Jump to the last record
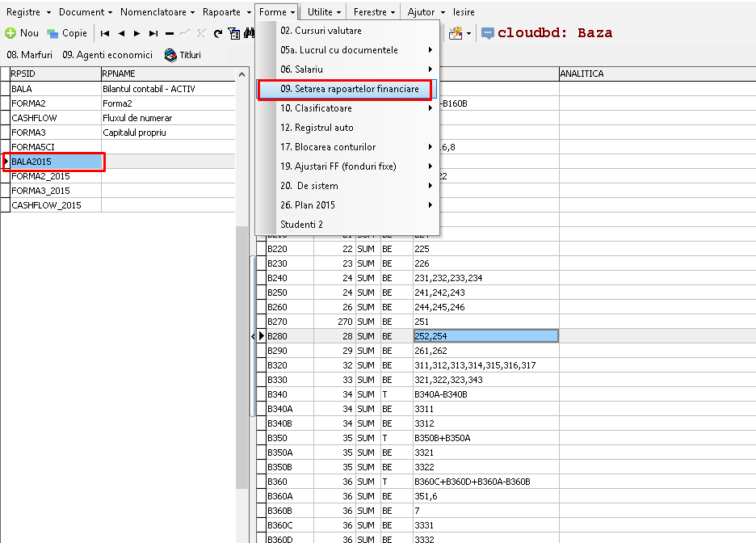The image size is (756, 543). (x=153, y=33)
